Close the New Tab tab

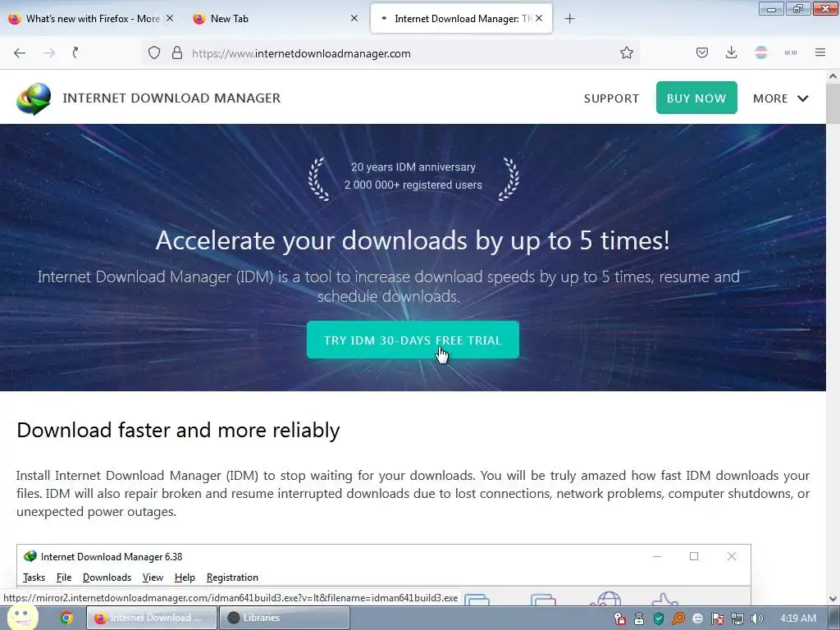coord(354,18)
